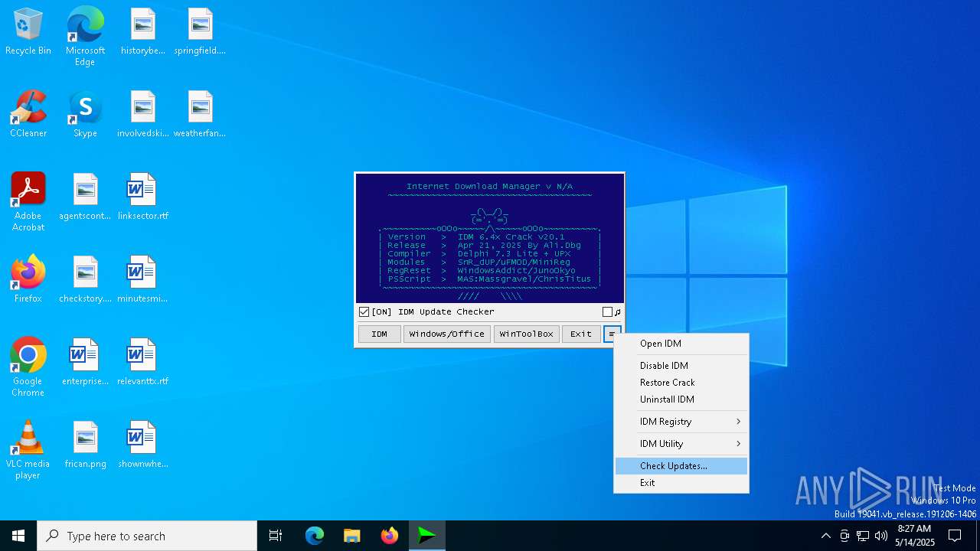Screen dimensions: 980x551
Task: Expand the IDM Utility submenu
Action: (681, 444)
